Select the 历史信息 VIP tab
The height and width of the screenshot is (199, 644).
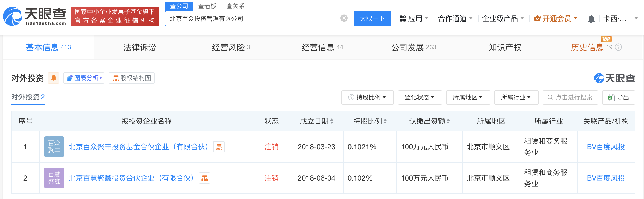point(591,47)
